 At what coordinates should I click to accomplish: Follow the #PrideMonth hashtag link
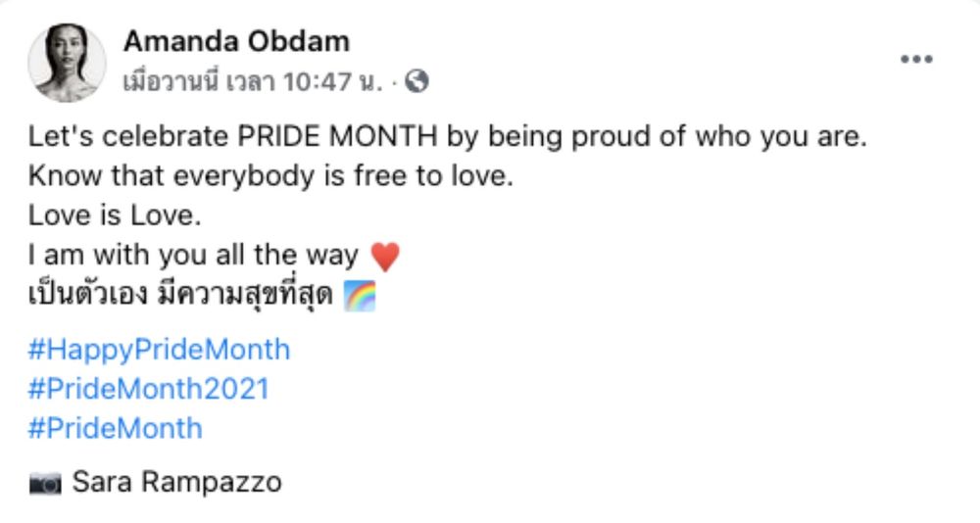[116, 429]
